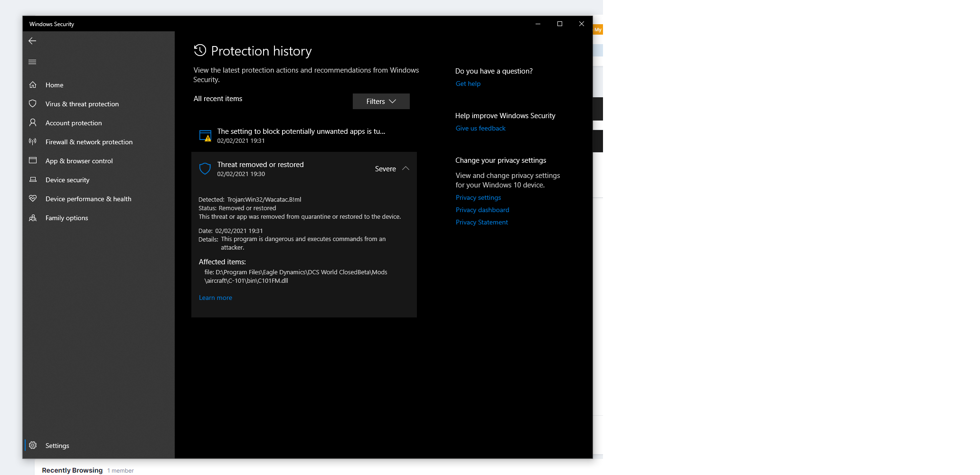Screen dimensions: 980x475
Task: Click Give us feedback link
Action: tap(481, 128)
